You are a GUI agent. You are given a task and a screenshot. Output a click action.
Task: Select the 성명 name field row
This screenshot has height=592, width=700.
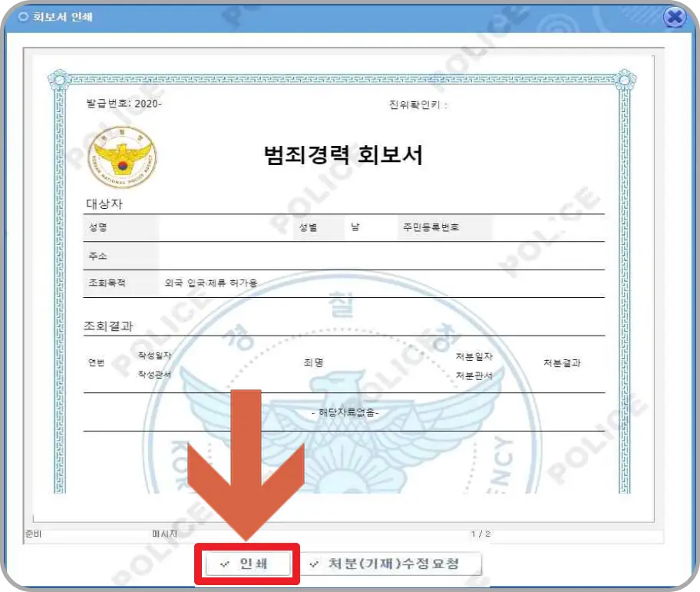(97, 226)
